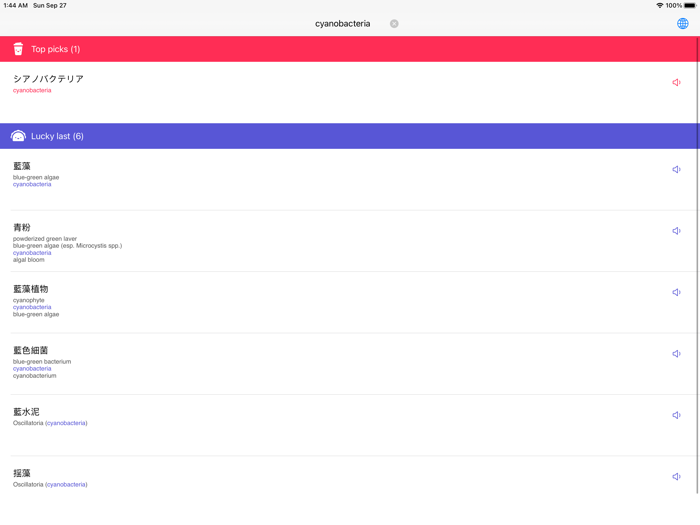Tap the Lucky last header icon
This screenshot has height=525, width=700.
tap(18, 136)
